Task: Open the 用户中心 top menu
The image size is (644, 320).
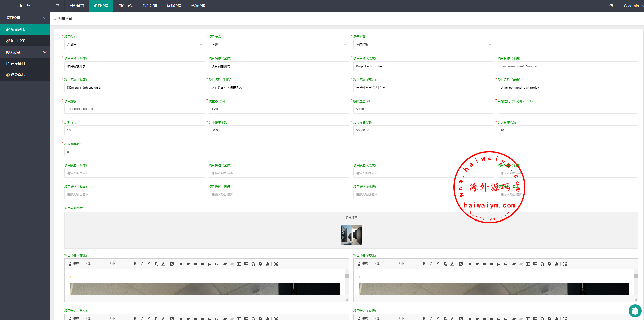Action: [125, 6]
